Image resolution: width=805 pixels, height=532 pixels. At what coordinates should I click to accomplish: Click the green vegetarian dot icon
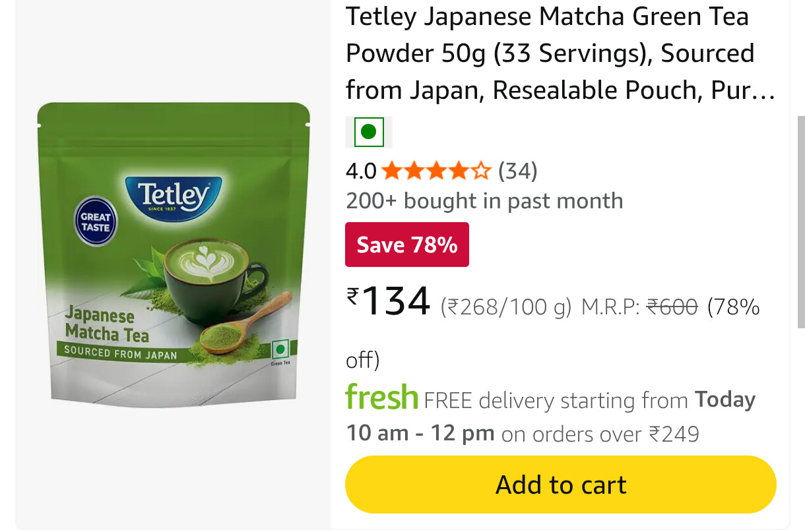[369, 132]
